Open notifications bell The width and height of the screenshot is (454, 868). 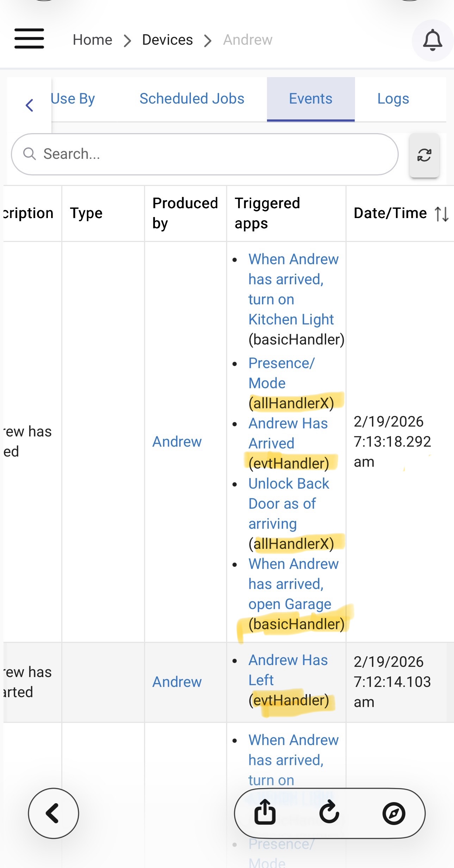[432, 40]
